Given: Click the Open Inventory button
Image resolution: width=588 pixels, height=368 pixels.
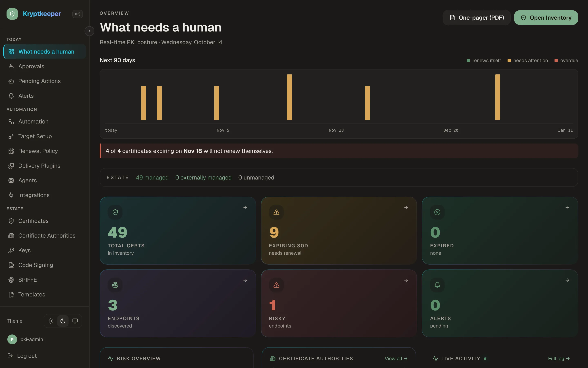Looking at the screenshot, I should (546, 18).
